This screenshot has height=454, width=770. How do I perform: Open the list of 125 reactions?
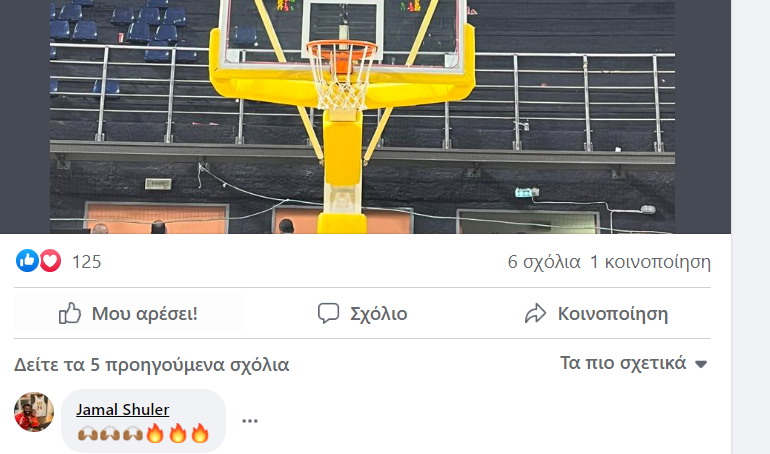point(86,262)
